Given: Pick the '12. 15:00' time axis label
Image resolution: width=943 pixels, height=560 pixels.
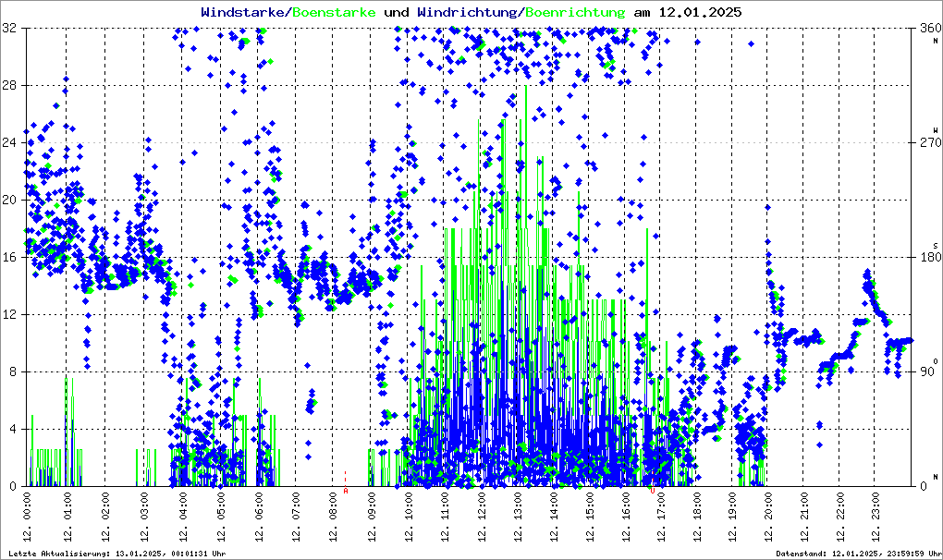Looking at the screenshot, I should pos(591,517).
